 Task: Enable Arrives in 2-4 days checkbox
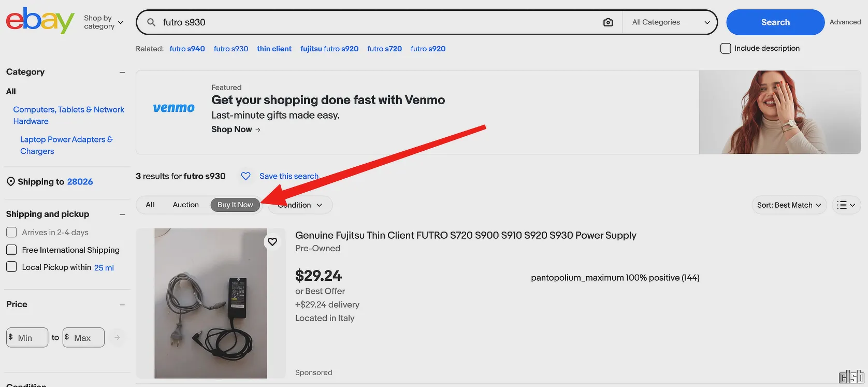[x=11, y=233]
